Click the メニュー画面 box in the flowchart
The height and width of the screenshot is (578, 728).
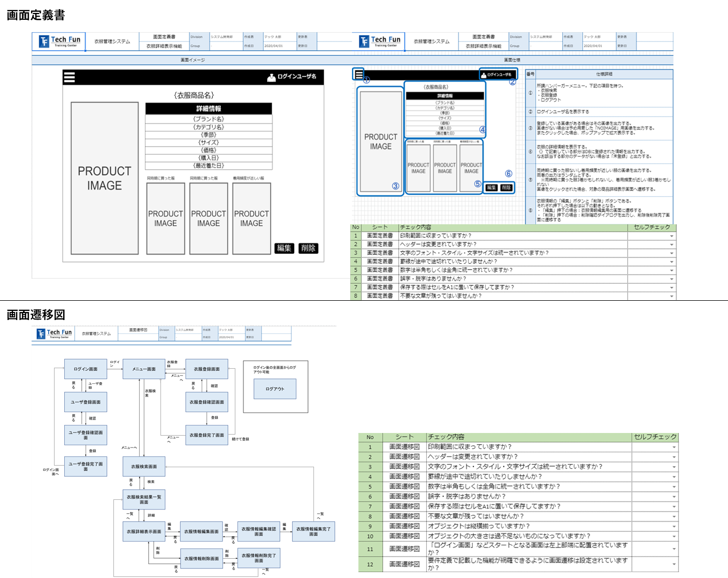[143, 369]
